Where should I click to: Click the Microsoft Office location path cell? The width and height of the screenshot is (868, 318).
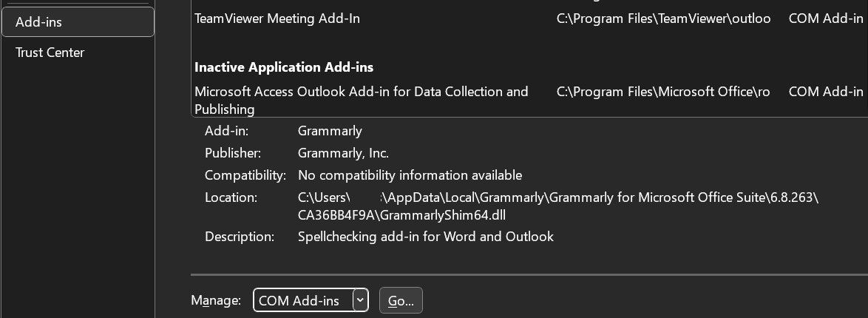pyautogui.click(x=663, y=92)
